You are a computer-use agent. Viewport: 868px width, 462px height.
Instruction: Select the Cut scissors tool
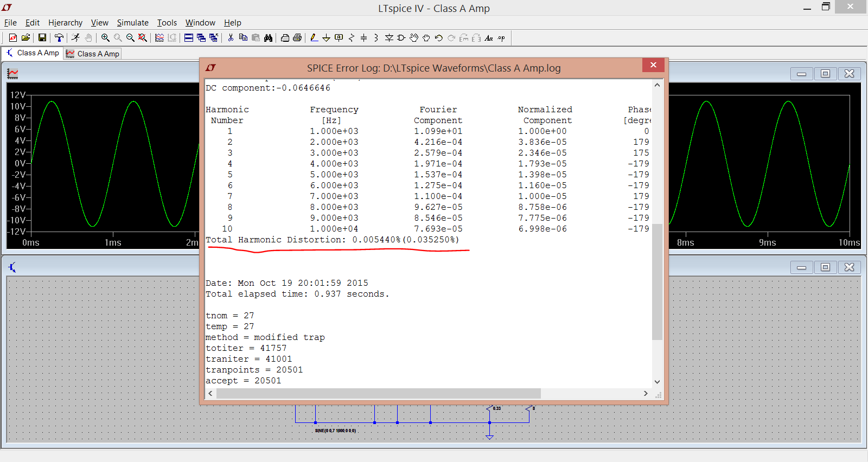click(231, 37)
